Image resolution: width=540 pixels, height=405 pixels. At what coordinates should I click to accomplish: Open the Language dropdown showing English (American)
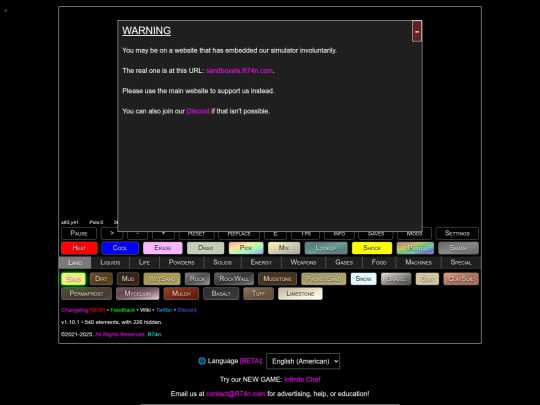click(303, 361)
